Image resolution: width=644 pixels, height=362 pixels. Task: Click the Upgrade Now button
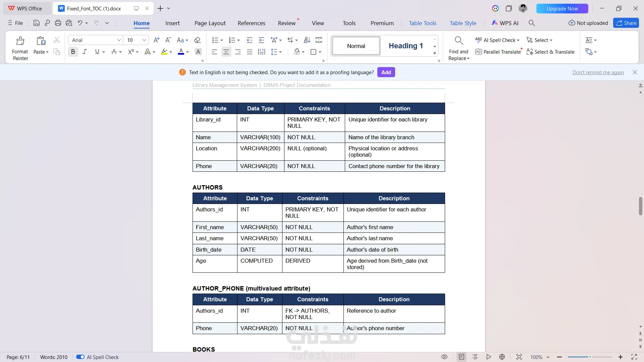[562, 8]
